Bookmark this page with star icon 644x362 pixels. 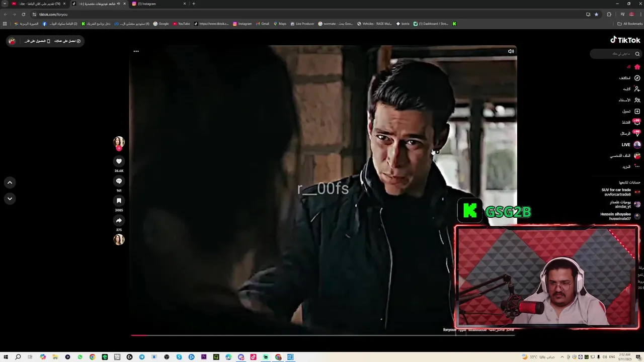point(596,14)
